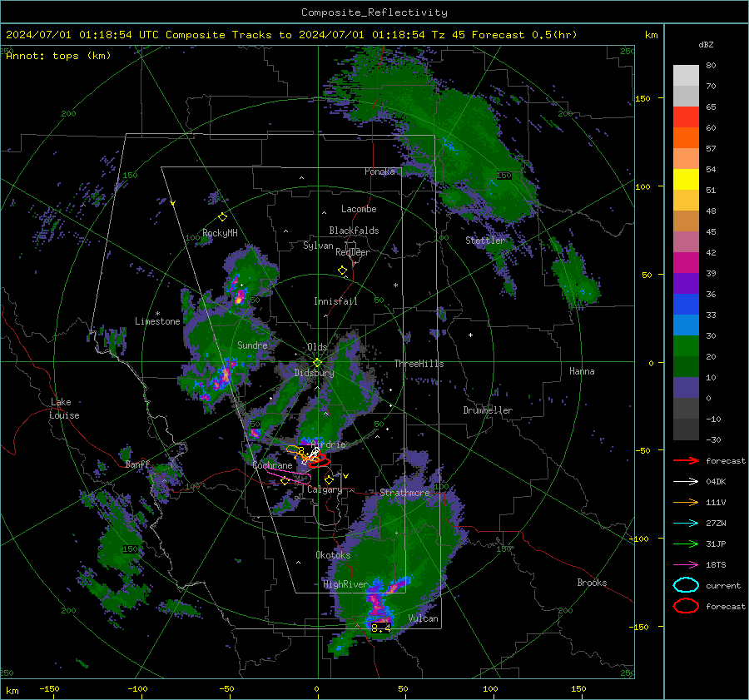Screen dimensions: 749x700
Task: Click the white 04DK track arrow
Action: (686, 482)
